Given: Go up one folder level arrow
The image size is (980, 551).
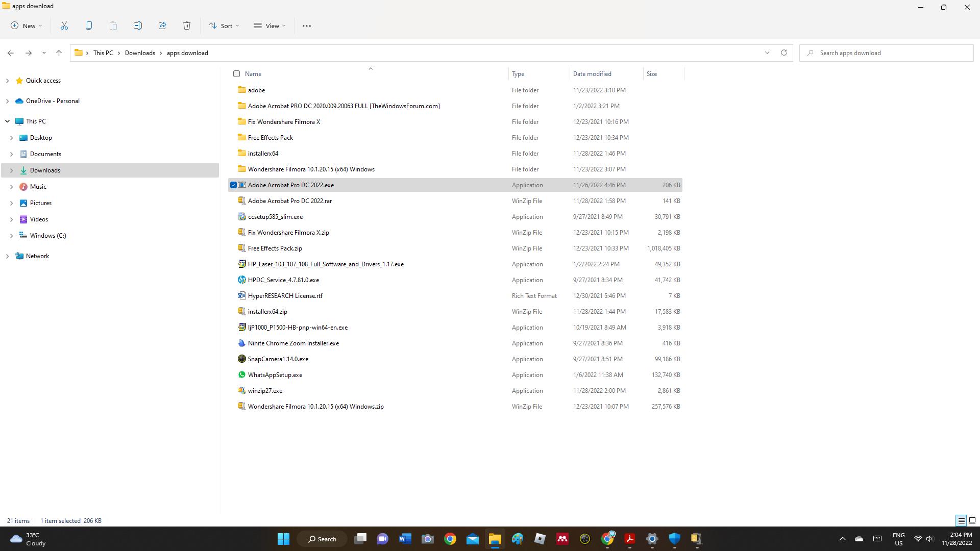Looking at the screenshot, I should coord(59,53).
